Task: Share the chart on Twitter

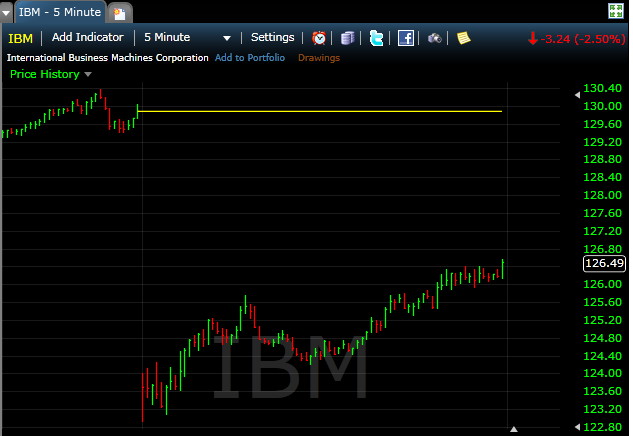Action: point(376,38)
